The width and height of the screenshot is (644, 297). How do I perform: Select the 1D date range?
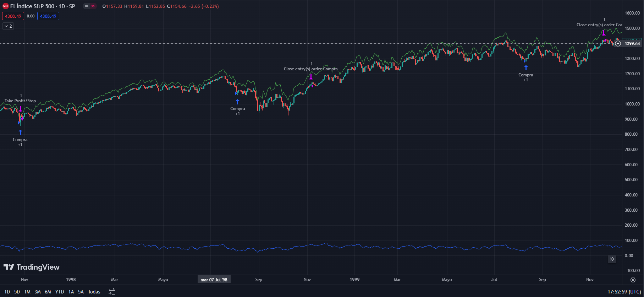pos(7,292)
